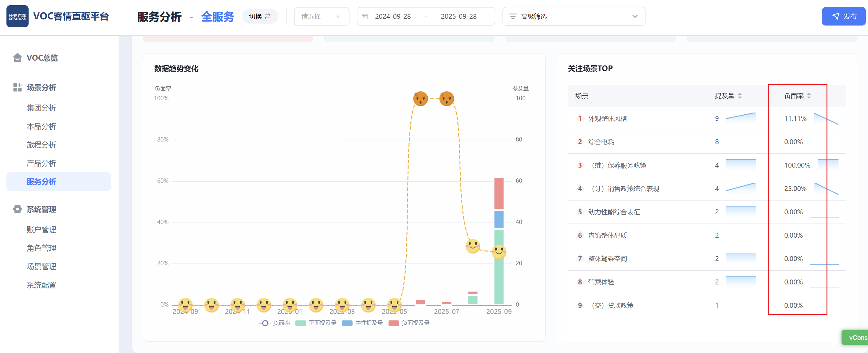Click the calendar icon in date range

coord(365,17)
